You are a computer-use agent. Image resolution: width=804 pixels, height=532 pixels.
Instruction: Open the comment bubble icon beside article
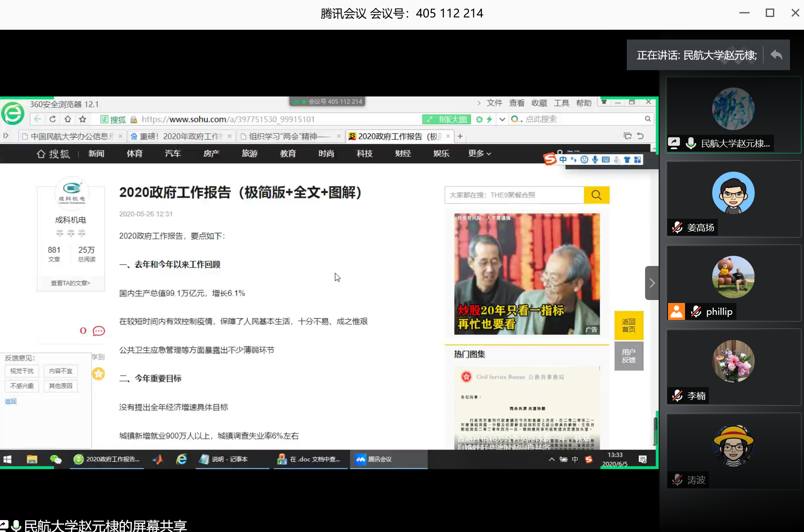tap(99, 331)
